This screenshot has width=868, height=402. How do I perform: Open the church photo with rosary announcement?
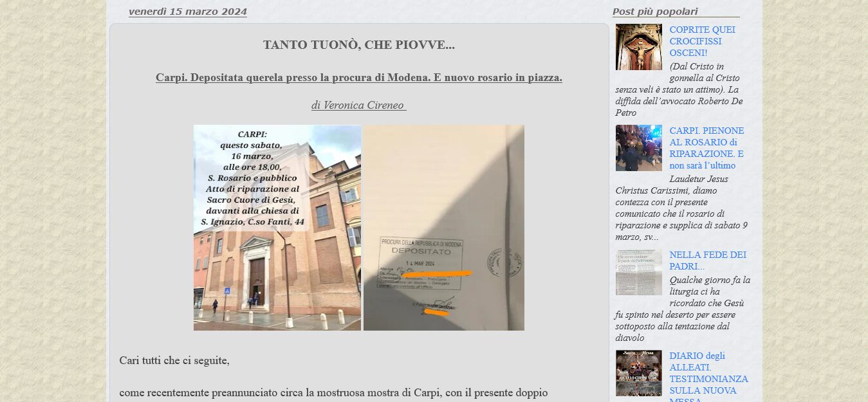[277, 228]
